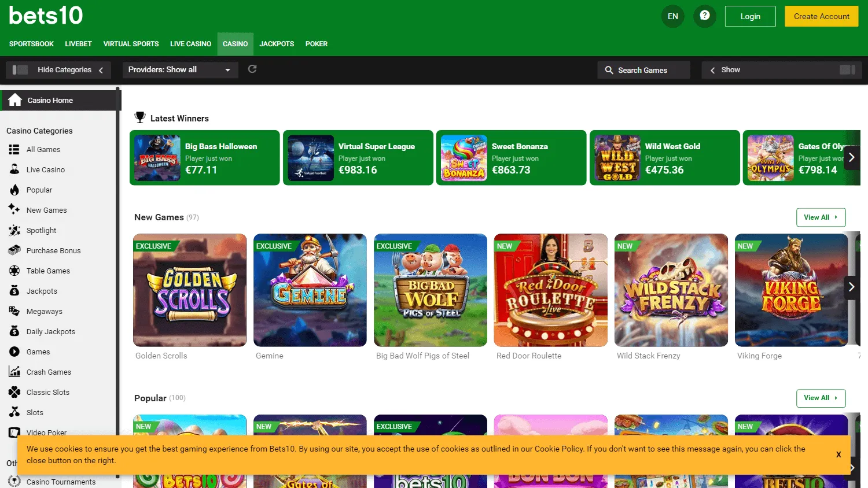Select the Slots category icon
The image size is (868, 488).
tap(16, 412)
